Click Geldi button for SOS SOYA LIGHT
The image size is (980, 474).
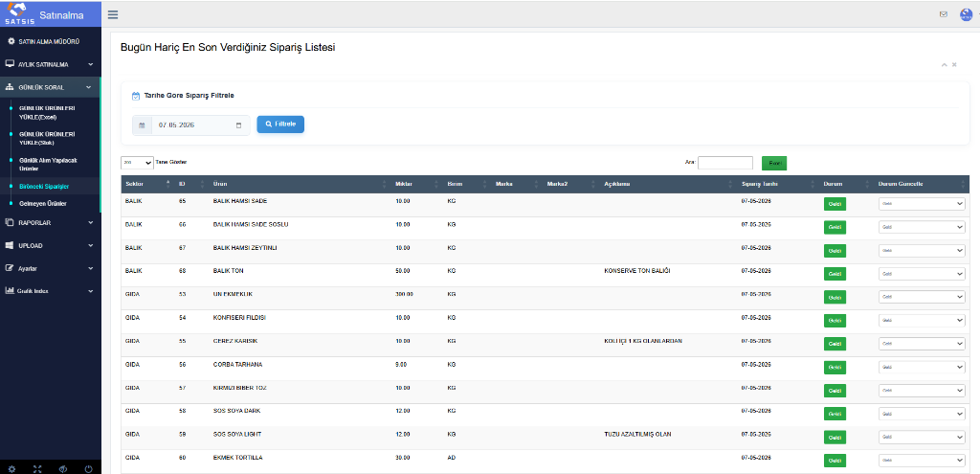(835, 437)
